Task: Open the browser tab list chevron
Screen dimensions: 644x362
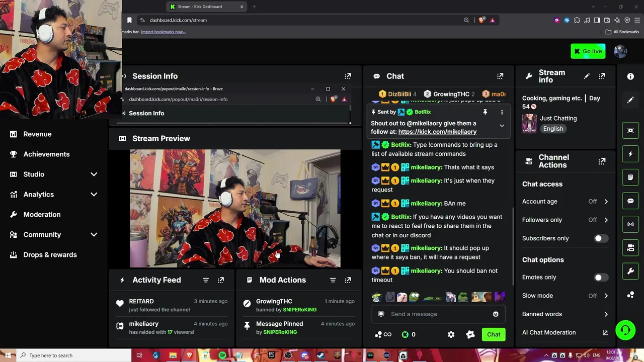Action: click(x=593, y=7)
